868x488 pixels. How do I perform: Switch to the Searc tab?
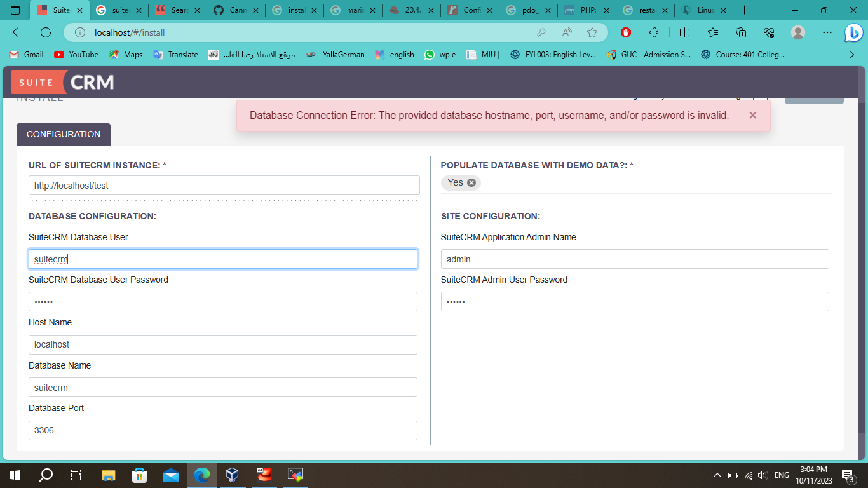pos(177,10)
